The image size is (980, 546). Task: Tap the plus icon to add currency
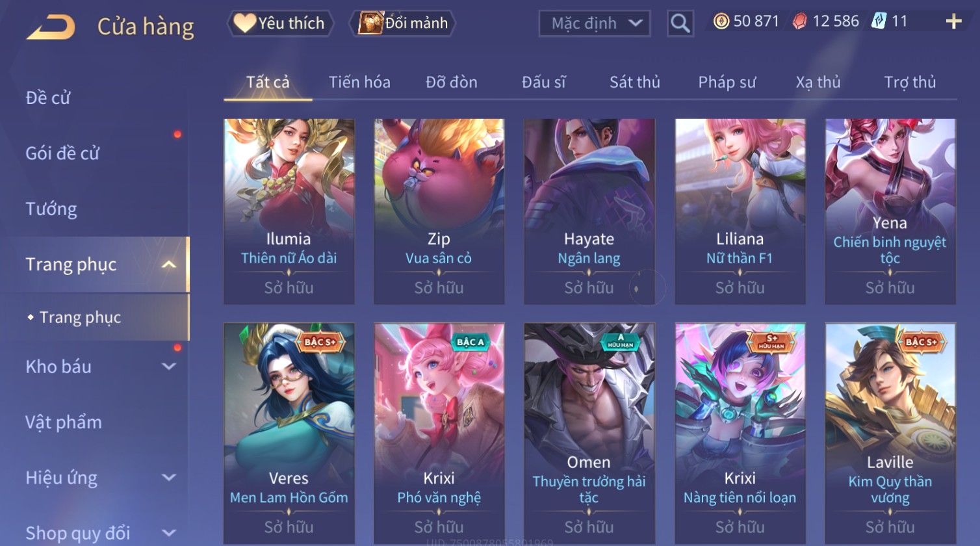click(953, 22)
